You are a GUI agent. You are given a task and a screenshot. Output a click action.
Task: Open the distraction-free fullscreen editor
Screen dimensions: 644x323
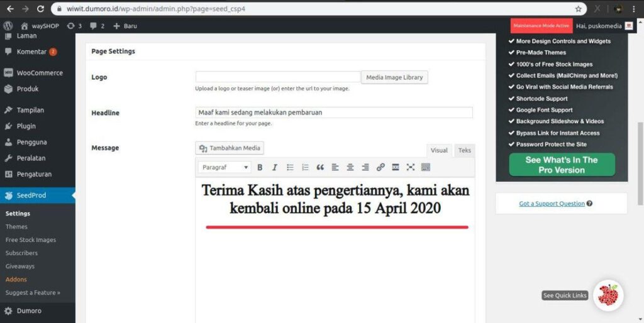[410, 167]
